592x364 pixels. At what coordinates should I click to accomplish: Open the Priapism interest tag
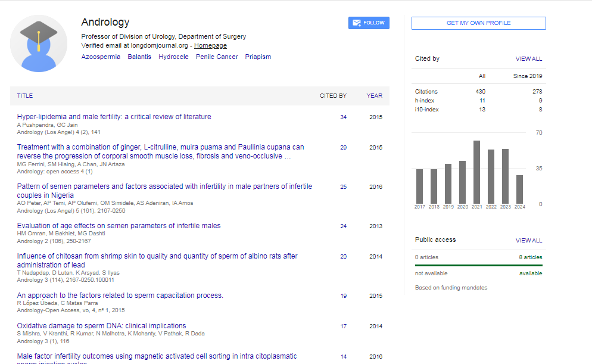coord(258,57)
